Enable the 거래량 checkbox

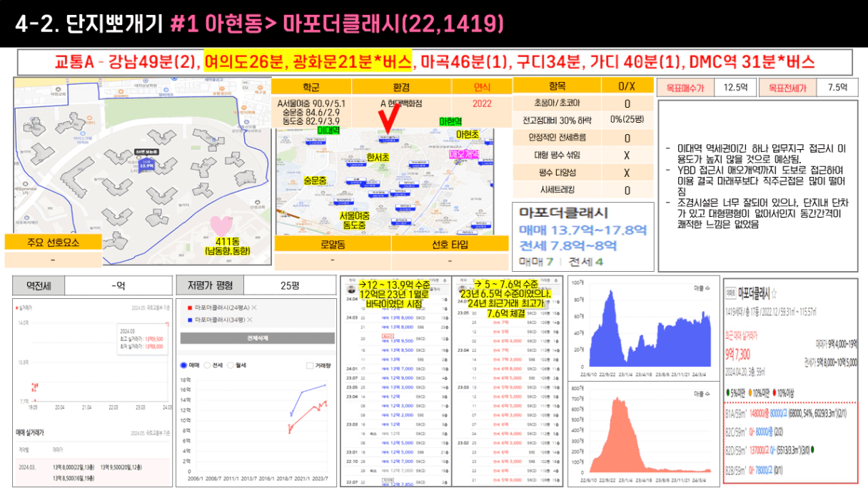tap(309, 365)
